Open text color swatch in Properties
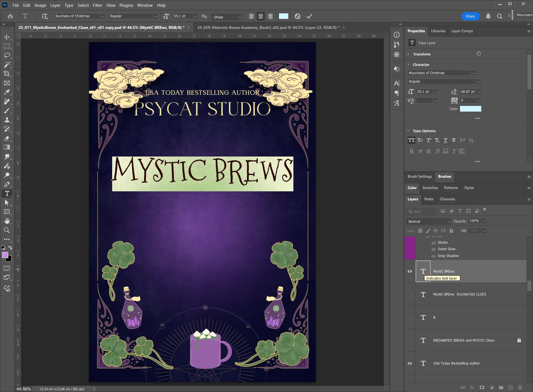 point(470,109)
